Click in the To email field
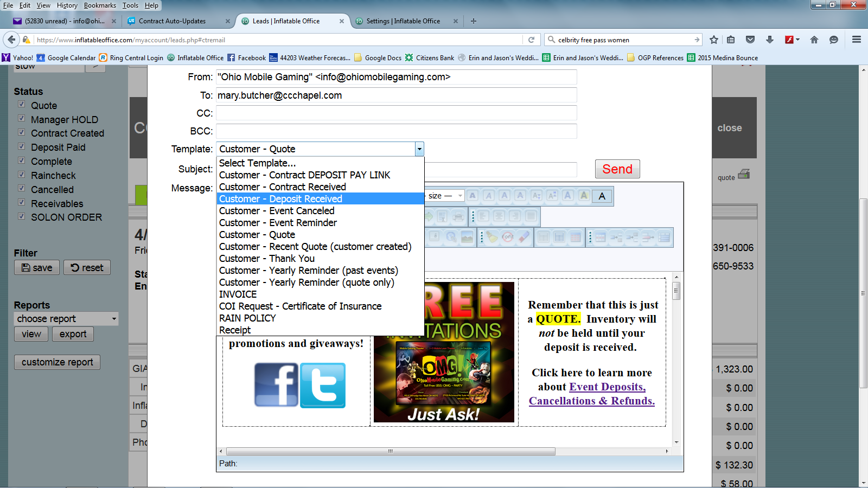 (x=396, y=95)
